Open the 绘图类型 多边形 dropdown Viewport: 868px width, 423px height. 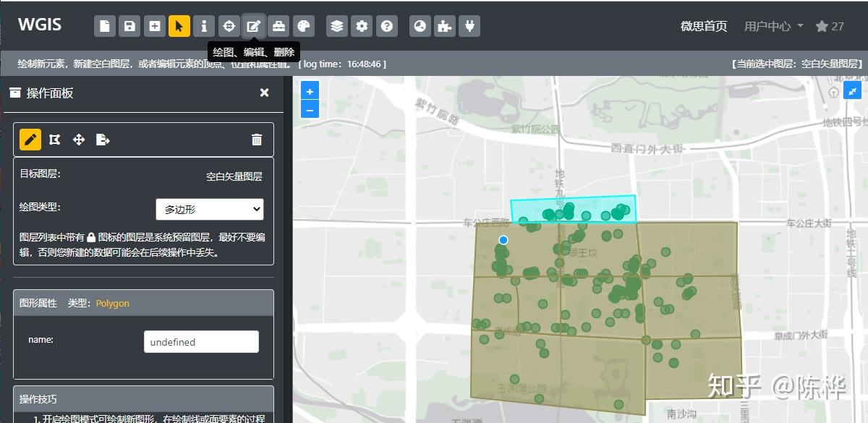[x=210, y=210]
